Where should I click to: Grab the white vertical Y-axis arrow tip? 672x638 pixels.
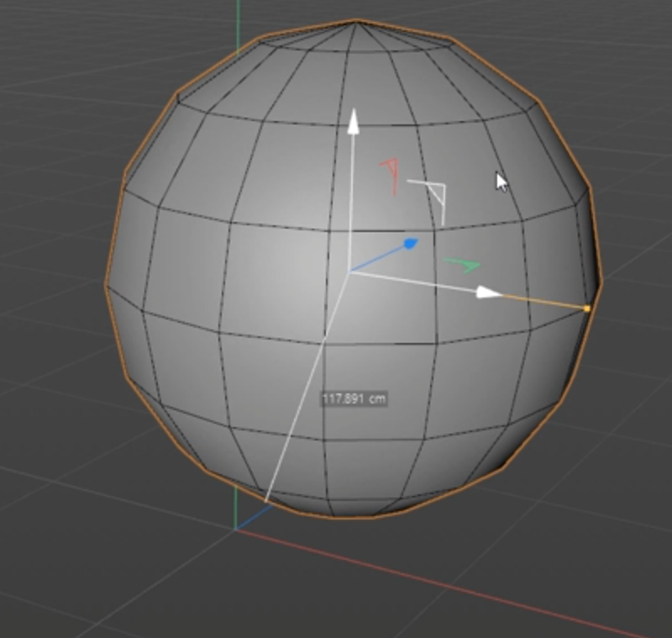(354, 122)
